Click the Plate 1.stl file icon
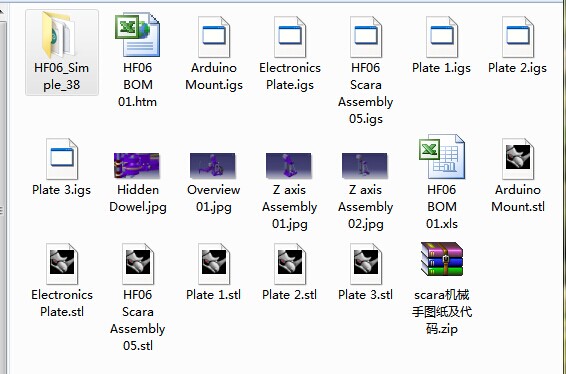The image size is (566, 374). pos(214,264)
